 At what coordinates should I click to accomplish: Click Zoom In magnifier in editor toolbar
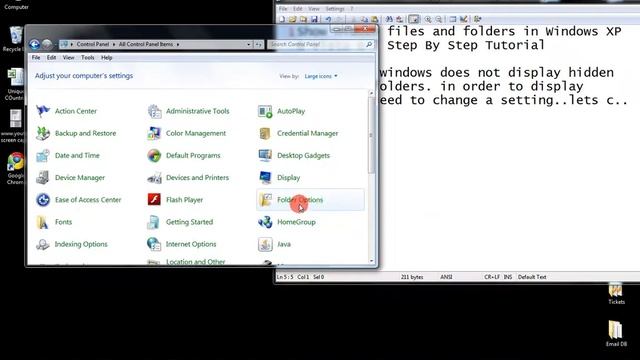click(428, 19)
